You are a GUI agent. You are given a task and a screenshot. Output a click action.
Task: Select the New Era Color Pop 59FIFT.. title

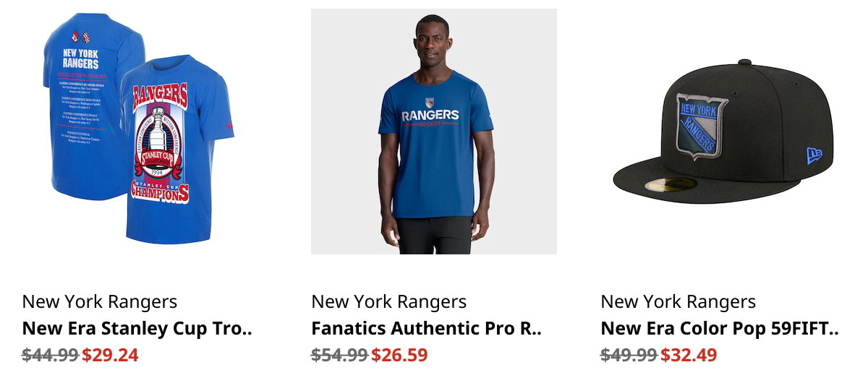point(720,329)
